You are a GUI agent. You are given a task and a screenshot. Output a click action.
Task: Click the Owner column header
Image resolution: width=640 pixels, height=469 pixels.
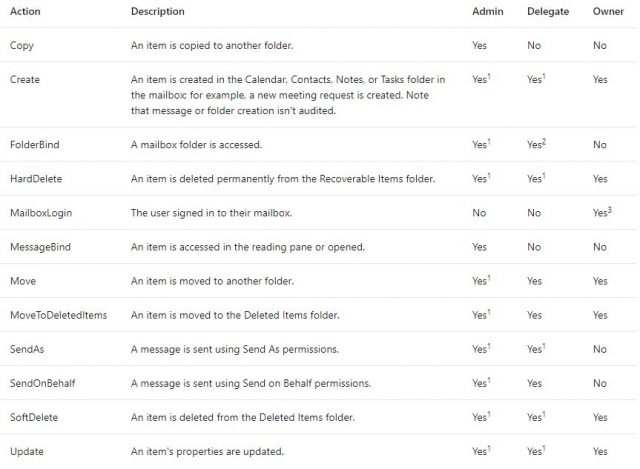click(x=608, y=11)
